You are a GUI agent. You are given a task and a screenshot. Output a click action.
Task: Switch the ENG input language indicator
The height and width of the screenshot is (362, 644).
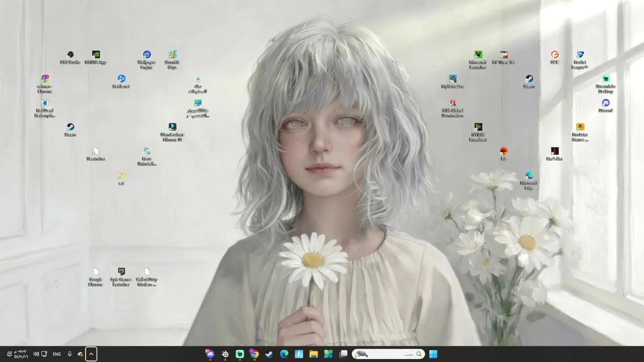(x=57, y=354)
